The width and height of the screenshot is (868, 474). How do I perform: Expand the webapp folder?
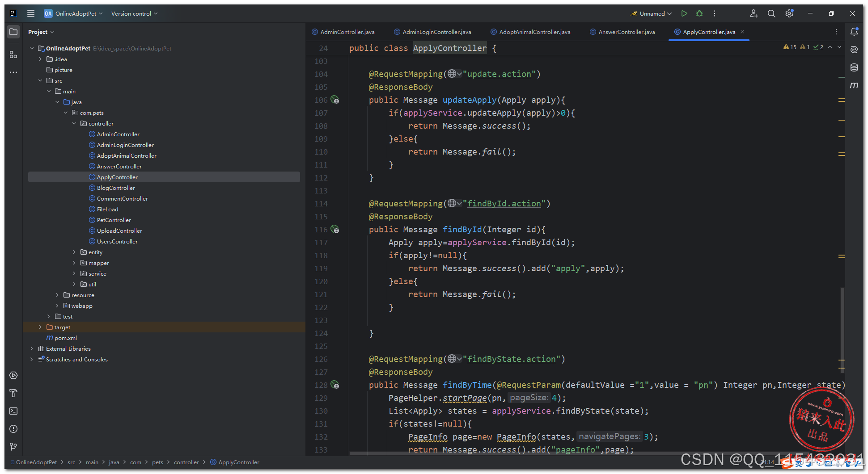pyautogui.click(x=57, y=306)
